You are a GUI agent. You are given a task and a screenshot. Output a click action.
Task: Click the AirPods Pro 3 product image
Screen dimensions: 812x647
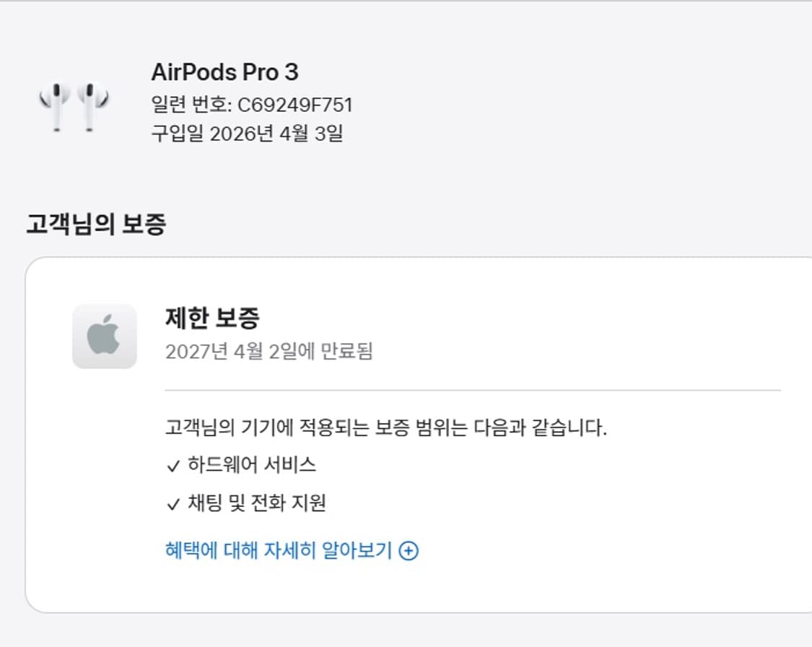point(74,105)
